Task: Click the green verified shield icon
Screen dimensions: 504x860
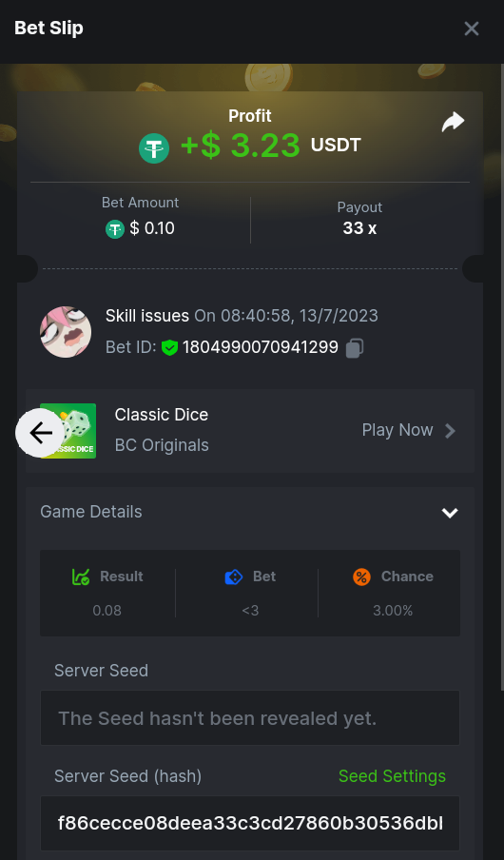Action: click(170, 348)
